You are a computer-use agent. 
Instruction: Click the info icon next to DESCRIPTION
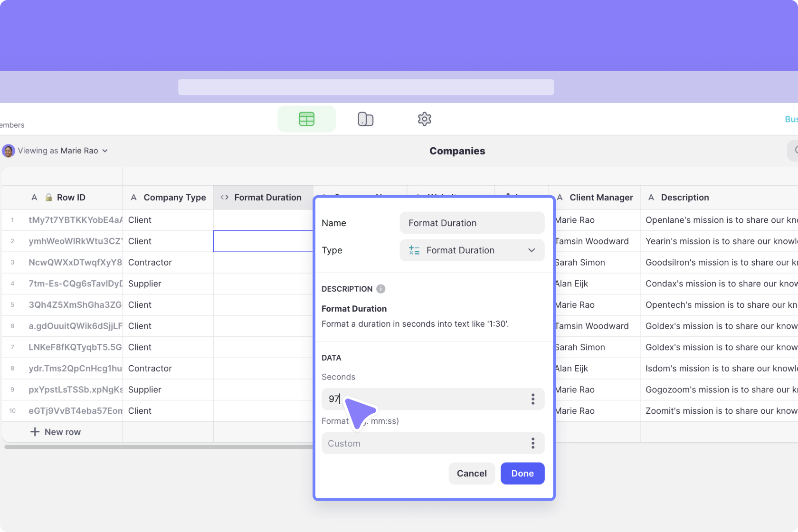[x=380, y=289]
